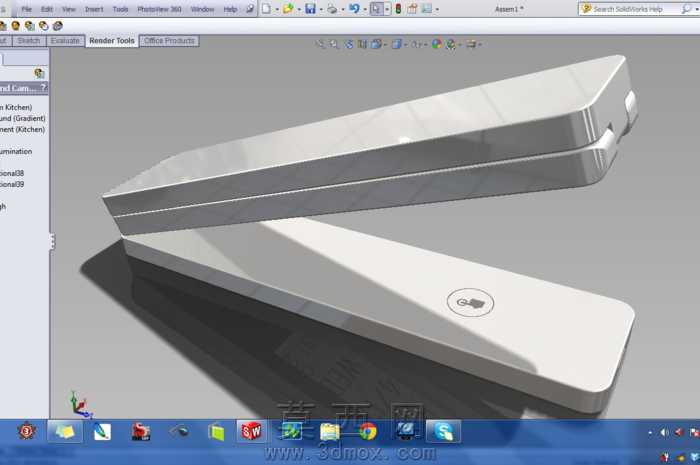This screenshot has width=700, height=465.
Task: Click the Section View icon
Action: tap(362, 44)
